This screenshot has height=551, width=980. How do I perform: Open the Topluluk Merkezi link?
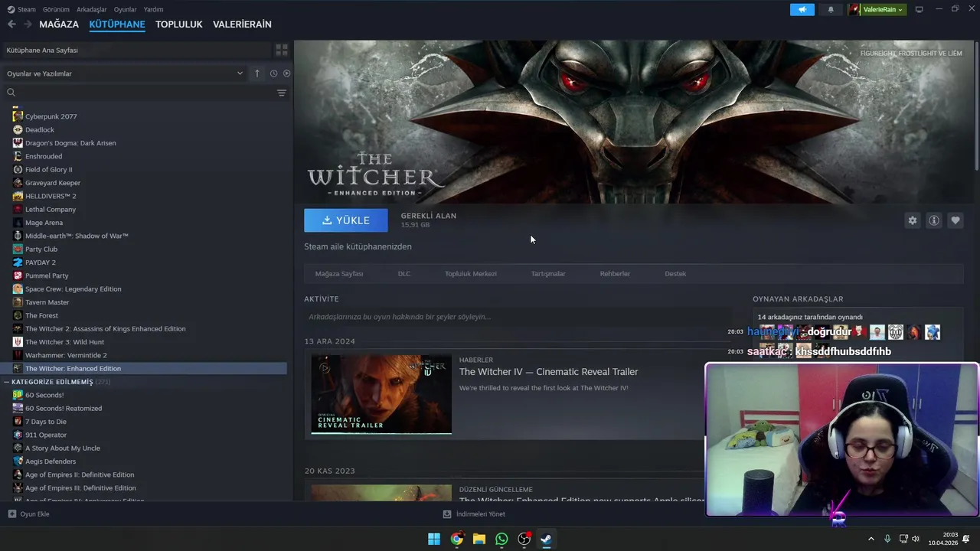[x=471, y=274]
